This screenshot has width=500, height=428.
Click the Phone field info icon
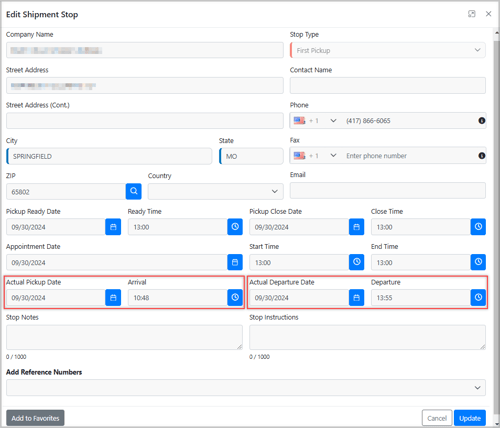(481, 121)
